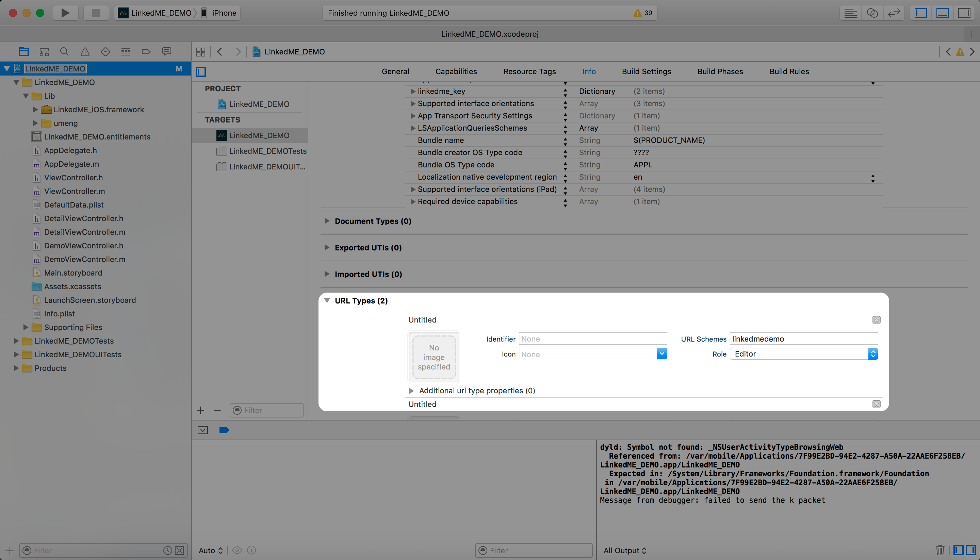
Task: Remove the first Untitled URL type
Action: (x=876, y=320)
